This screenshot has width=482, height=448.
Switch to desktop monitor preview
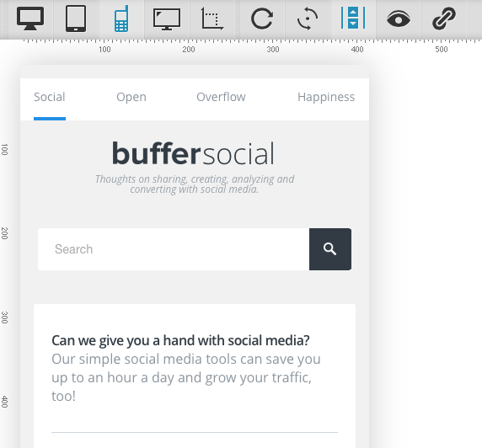[30, 19]
